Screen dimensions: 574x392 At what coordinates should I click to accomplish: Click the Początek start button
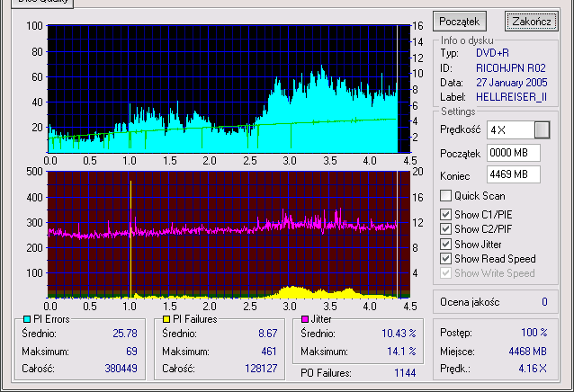[x=460, y=22]
